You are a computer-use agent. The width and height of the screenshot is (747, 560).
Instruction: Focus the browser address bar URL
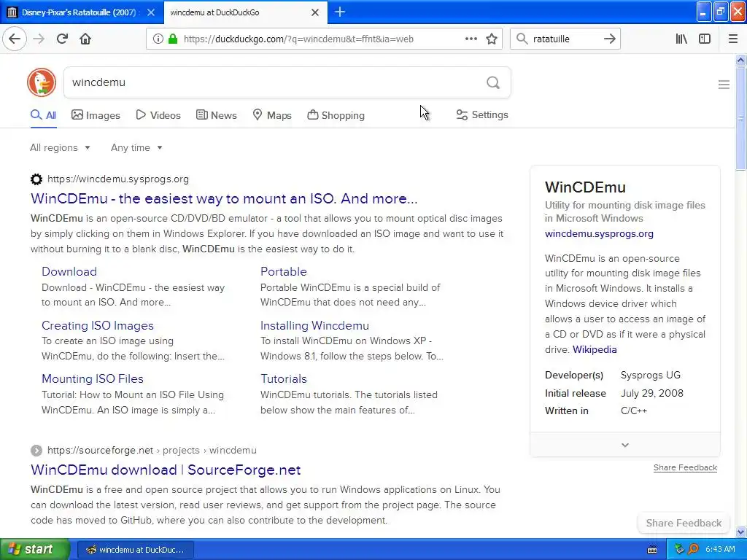(x=298, y=39)
